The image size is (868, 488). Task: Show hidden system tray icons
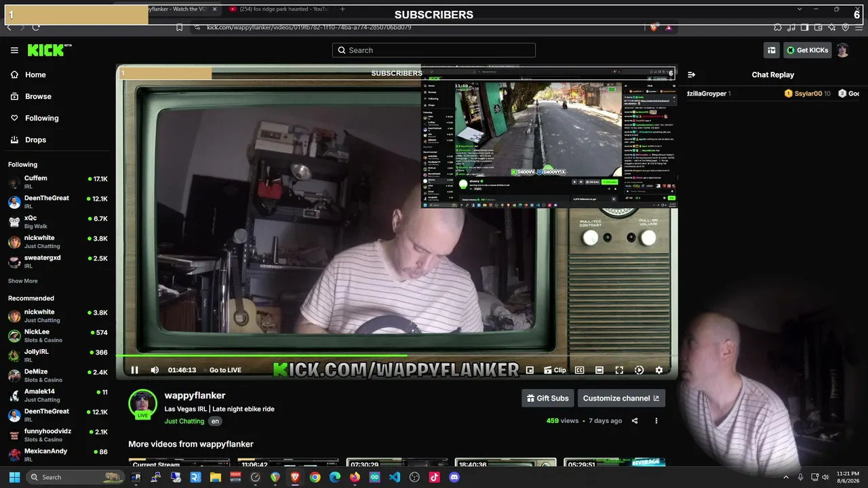[786, 477]
